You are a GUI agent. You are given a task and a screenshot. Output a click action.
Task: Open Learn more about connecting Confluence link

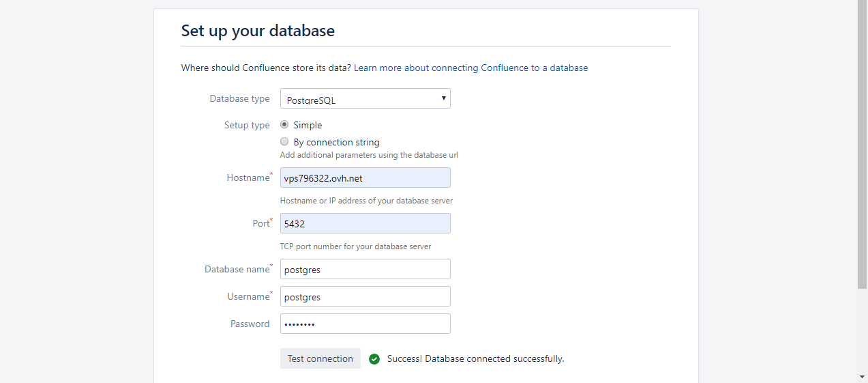tap(470, 68)
